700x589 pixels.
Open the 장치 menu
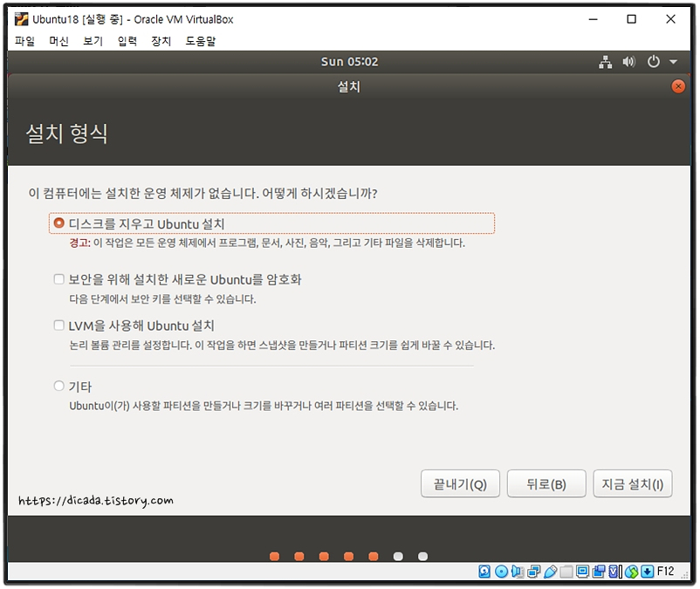(161, 41)
